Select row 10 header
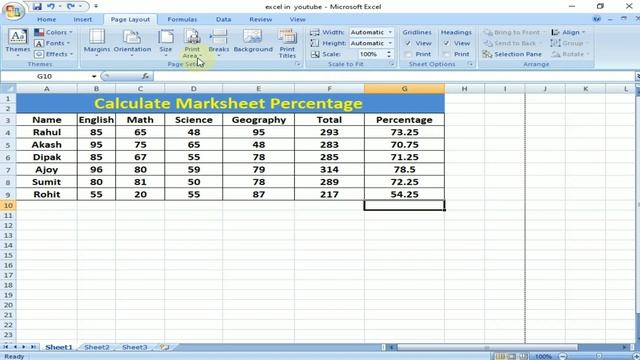The height and width of the screenshot is (360, 640). click(x=8, y=205)
